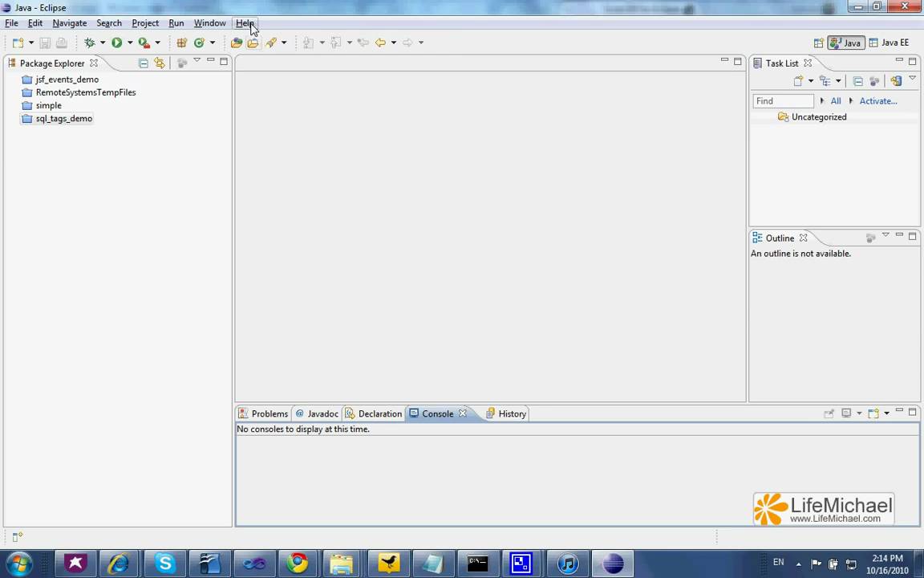The height and width of the screenshot is (578, 924).
Task: Click the New file toolbar icon
Action: (18, 43)
